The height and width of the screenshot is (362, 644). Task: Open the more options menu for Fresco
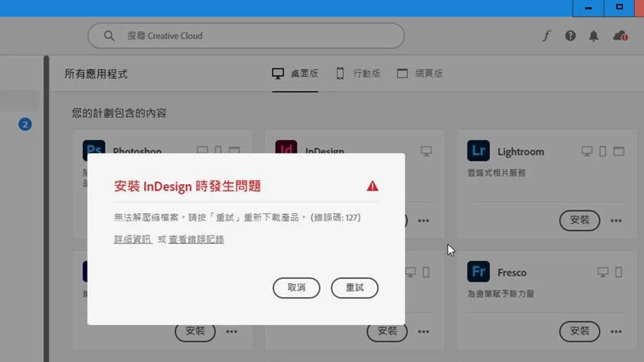pos(616,332)
